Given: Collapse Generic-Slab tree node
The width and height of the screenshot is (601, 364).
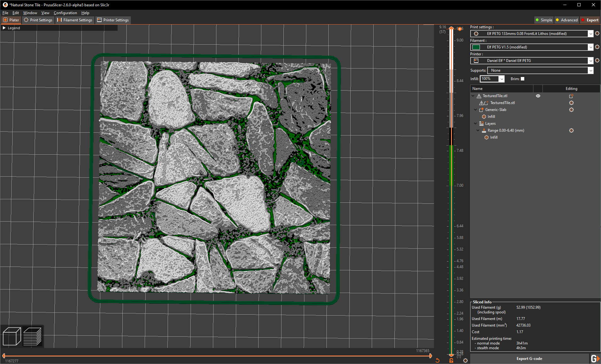Looking at the screenshot, I should 476,110.
